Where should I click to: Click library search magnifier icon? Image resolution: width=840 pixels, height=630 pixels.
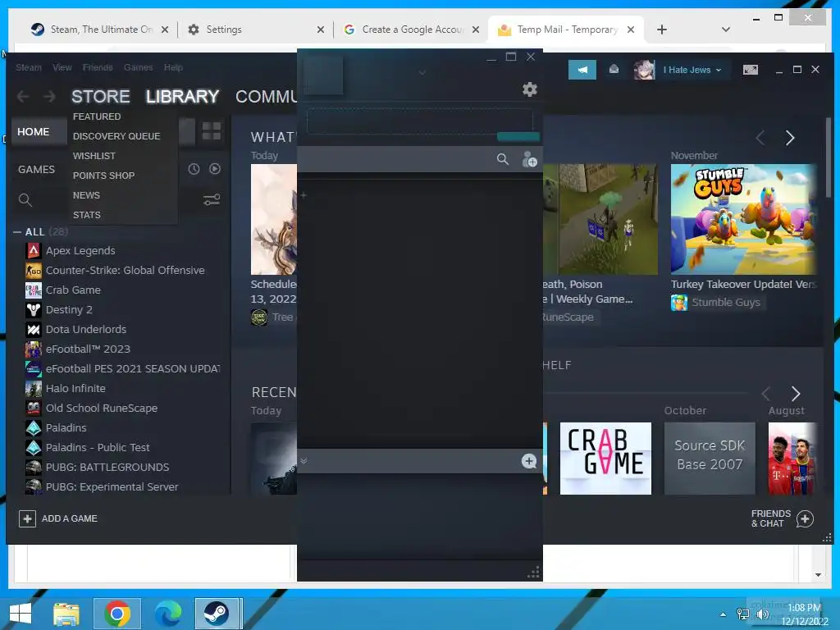coord(25,200)
